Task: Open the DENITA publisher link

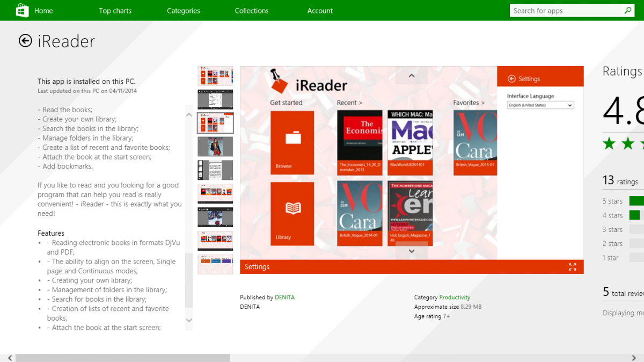Action: (x=284, y=297)
